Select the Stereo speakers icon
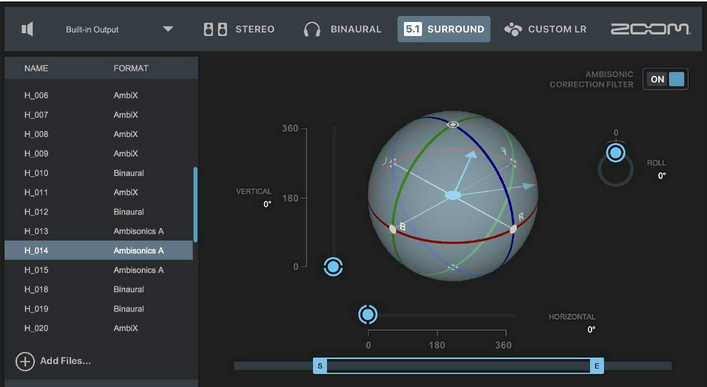The image size is (707, 387). (216, 29)
